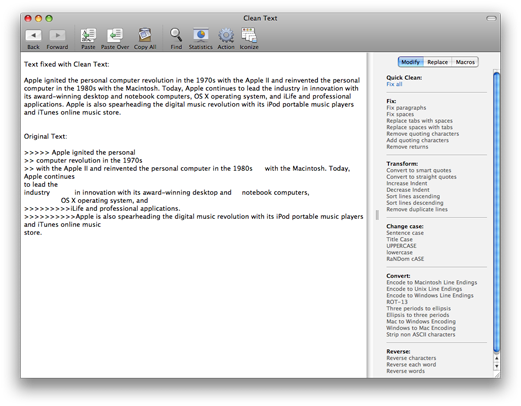
Task: Click Reverse each word
Action: point(411,365)
